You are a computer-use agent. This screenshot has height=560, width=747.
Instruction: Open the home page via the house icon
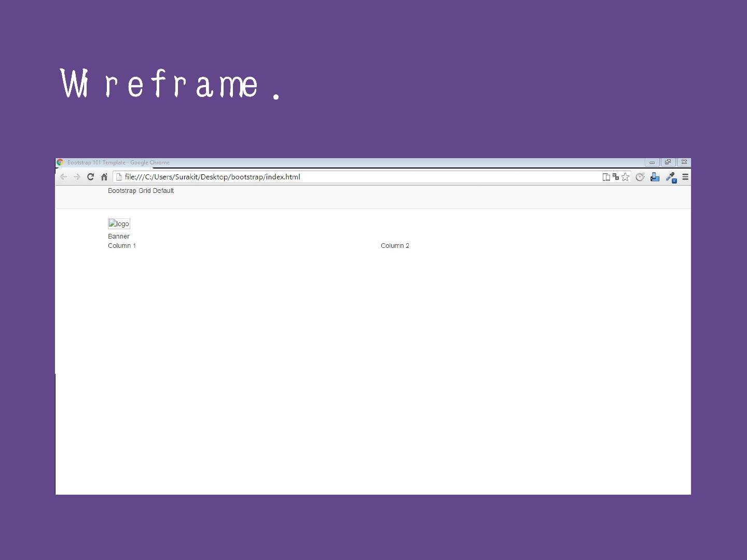[104, 177]
